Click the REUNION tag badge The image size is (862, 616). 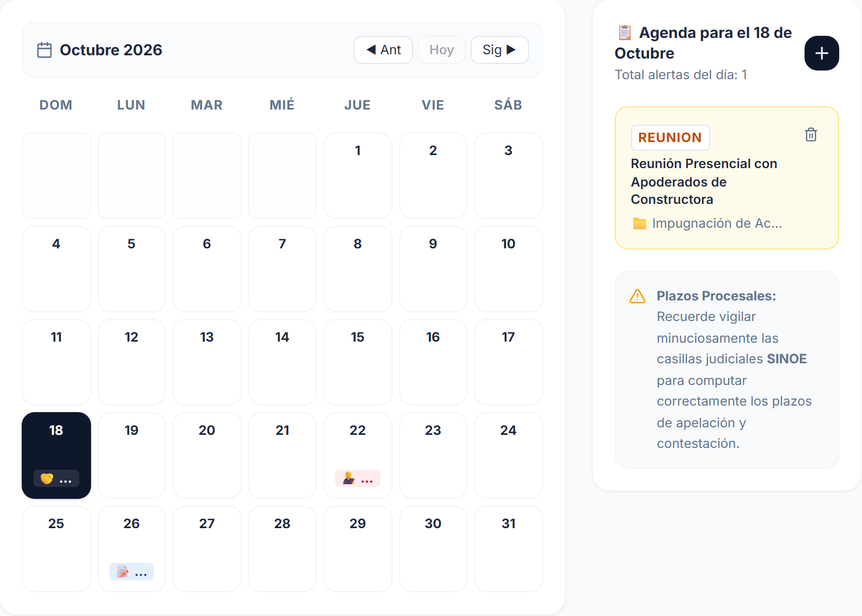(670, 138)
